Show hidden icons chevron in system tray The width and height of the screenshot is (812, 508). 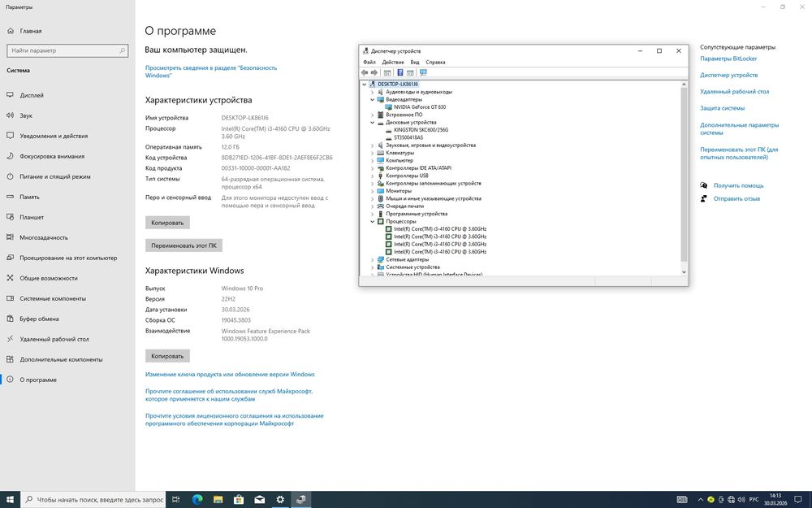701,500
